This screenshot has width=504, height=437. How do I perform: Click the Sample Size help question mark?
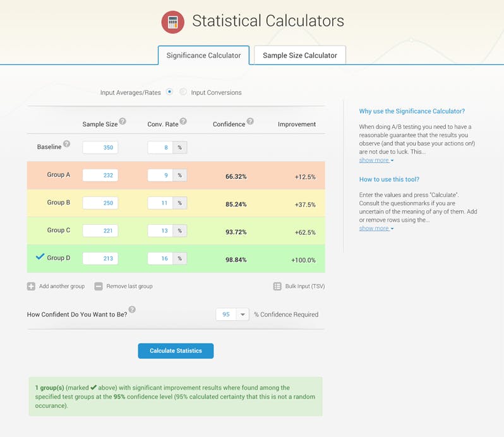123,121
